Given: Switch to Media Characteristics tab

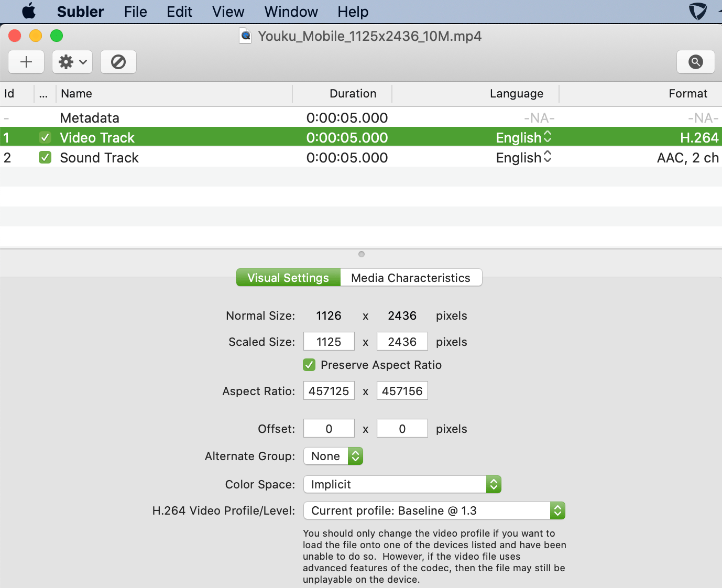Looking at the screenshot, I should coord(411,278).
